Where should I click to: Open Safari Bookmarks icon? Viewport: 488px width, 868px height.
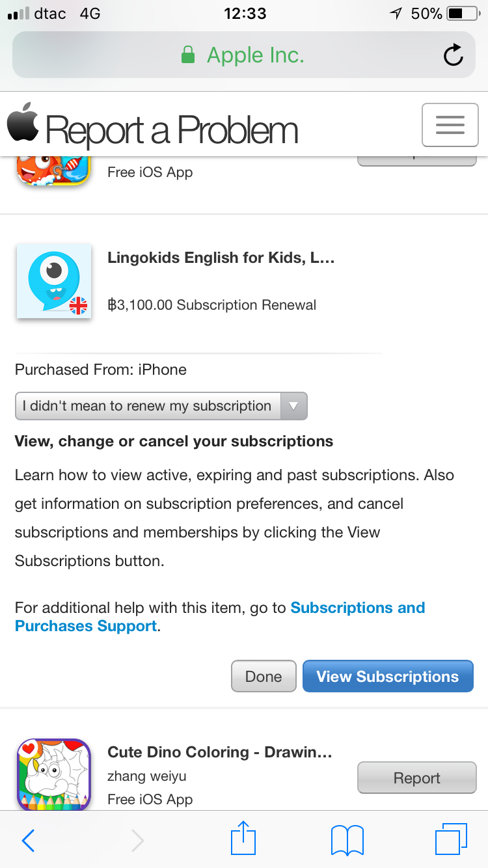(347, 839)
